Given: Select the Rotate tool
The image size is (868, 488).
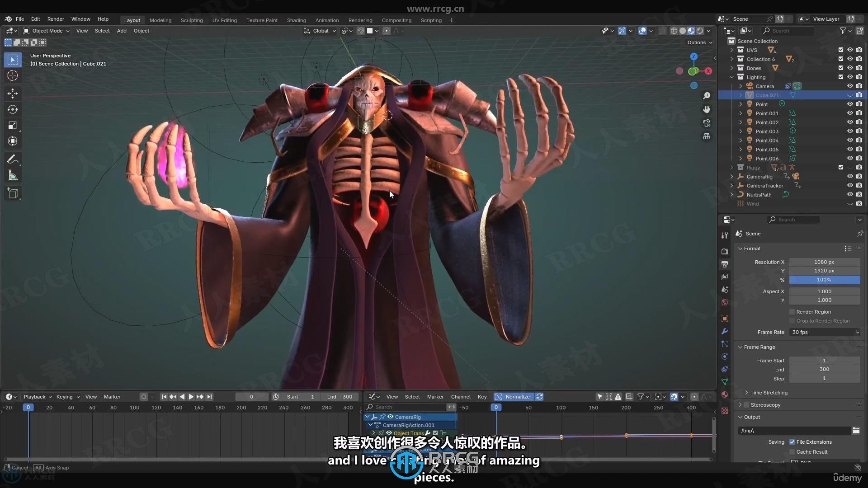Looking at the screenshot, I should point(13,109).
